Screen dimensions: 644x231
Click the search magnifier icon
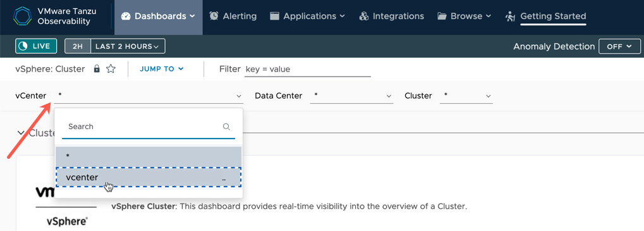coord(226,127)
